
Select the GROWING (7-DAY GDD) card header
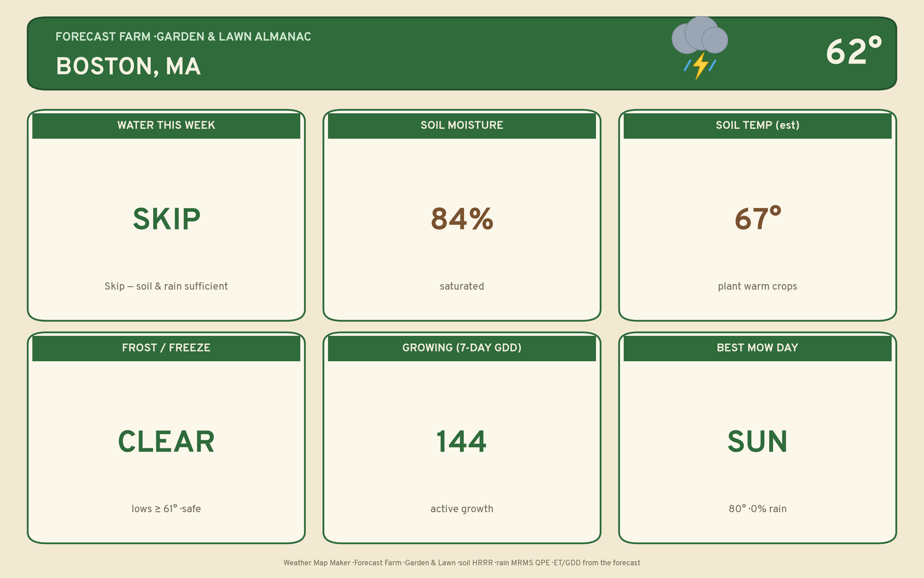462,348
